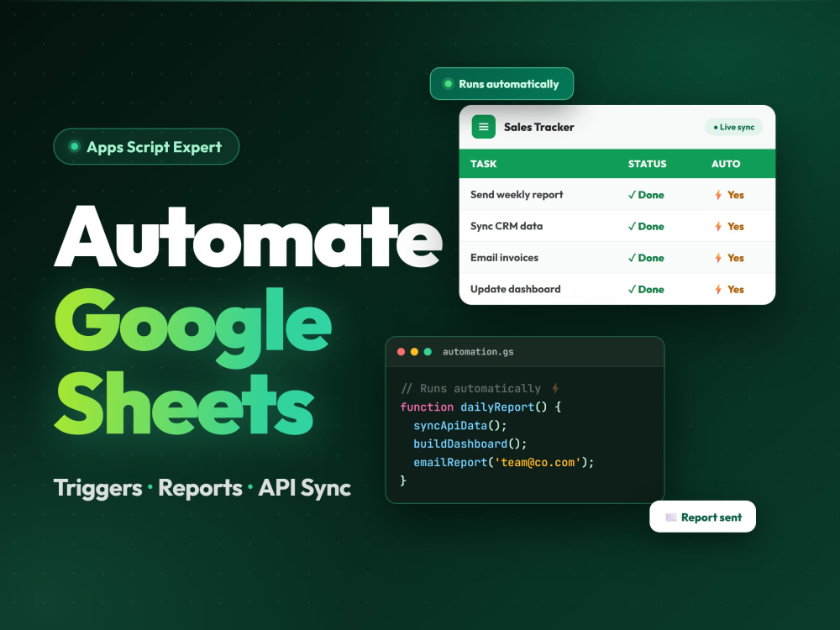Click Yes in Update dashboard row
Viewport: 840px width, 630px height.
(x=736, y=290)
